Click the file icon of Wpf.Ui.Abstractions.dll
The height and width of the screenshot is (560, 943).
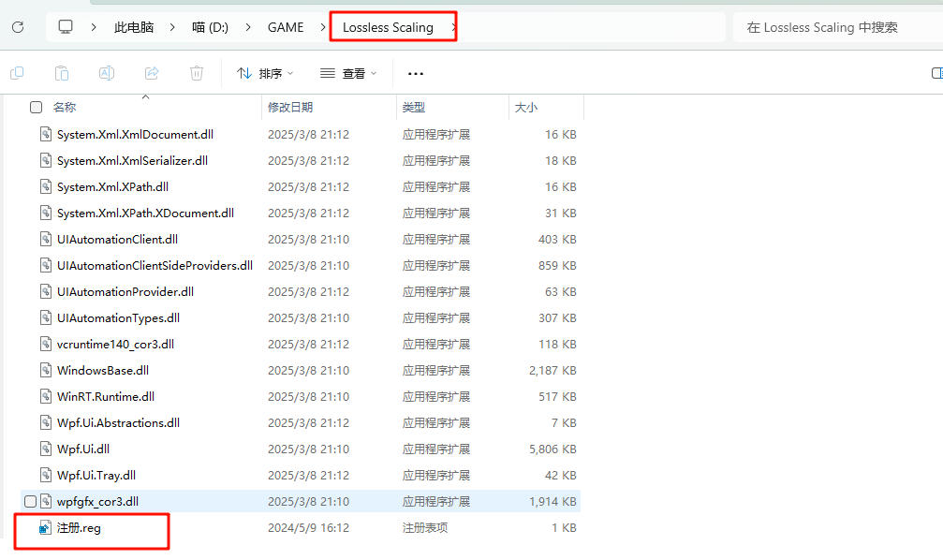(46, 423)
